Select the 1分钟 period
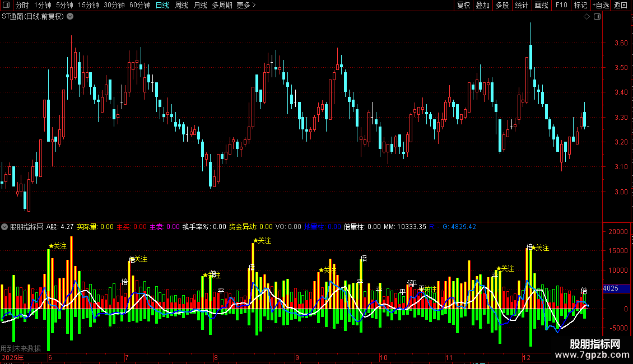Screen dimensions: 633x364 43,5
